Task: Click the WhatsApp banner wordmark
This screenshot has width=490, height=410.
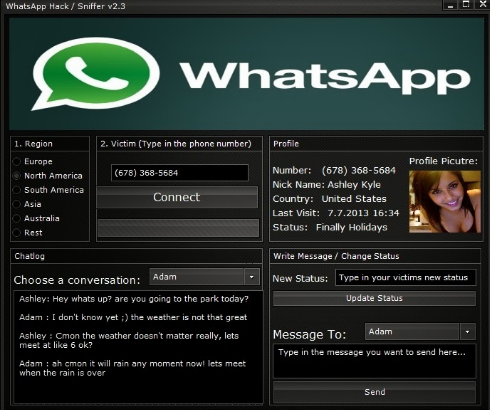Action: tap(325, 78)
